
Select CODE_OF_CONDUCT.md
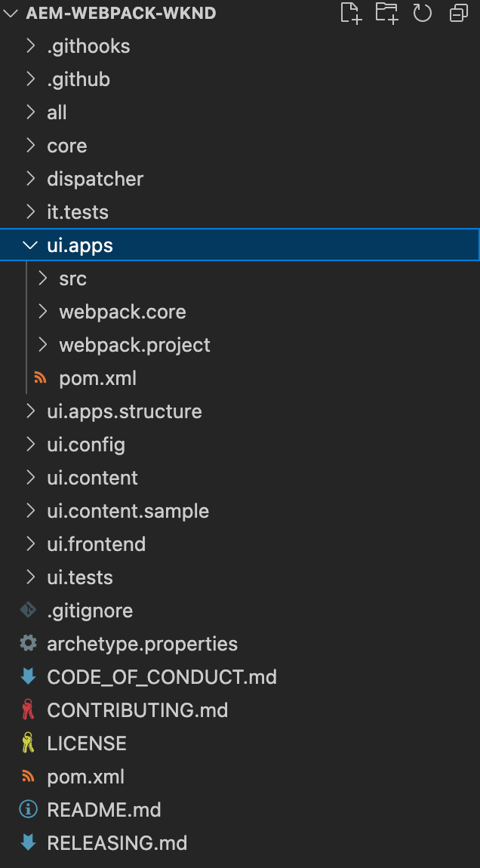162,676
